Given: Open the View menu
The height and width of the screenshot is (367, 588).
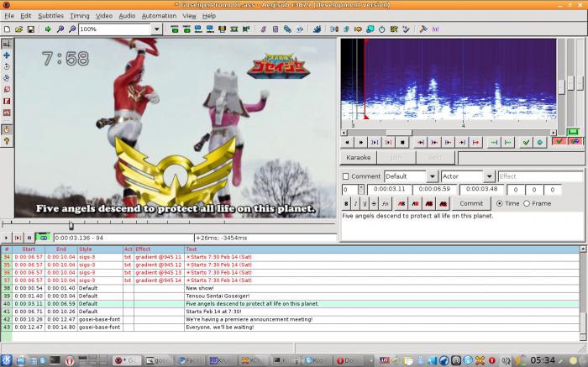Looking at the screenshot, I should click(x=189, y=16).
